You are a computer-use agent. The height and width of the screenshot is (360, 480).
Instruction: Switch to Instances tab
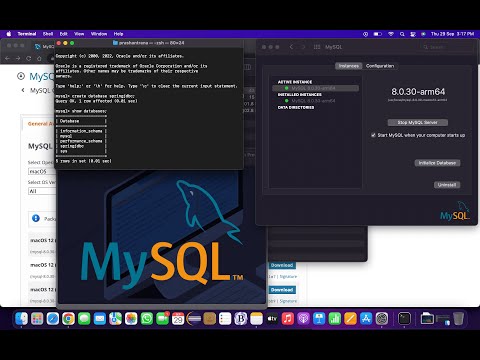coord(349,66)
